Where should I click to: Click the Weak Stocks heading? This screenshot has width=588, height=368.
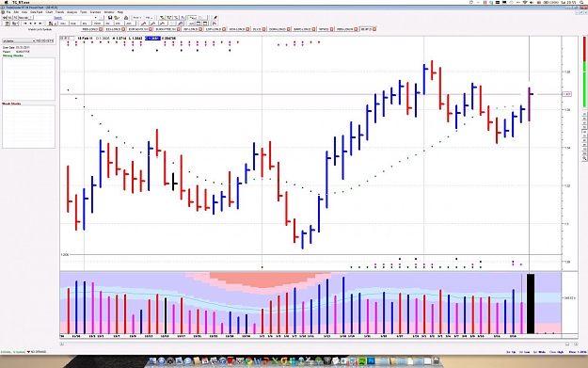point(11,104)
